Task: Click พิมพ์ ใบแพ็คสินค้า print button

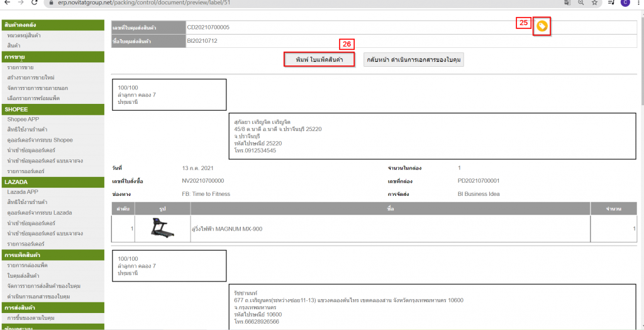Action: 319,60
